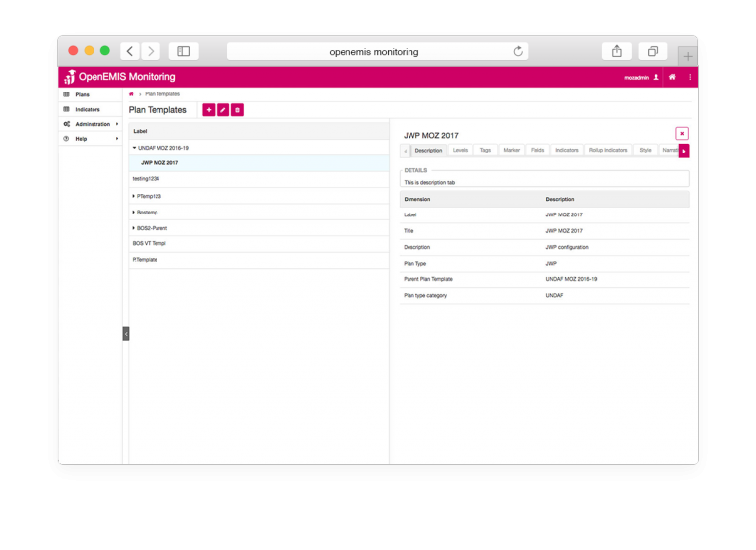756x550 pixels.
Task: Click the add plan template plus button
Action: (x=208, y=110)
